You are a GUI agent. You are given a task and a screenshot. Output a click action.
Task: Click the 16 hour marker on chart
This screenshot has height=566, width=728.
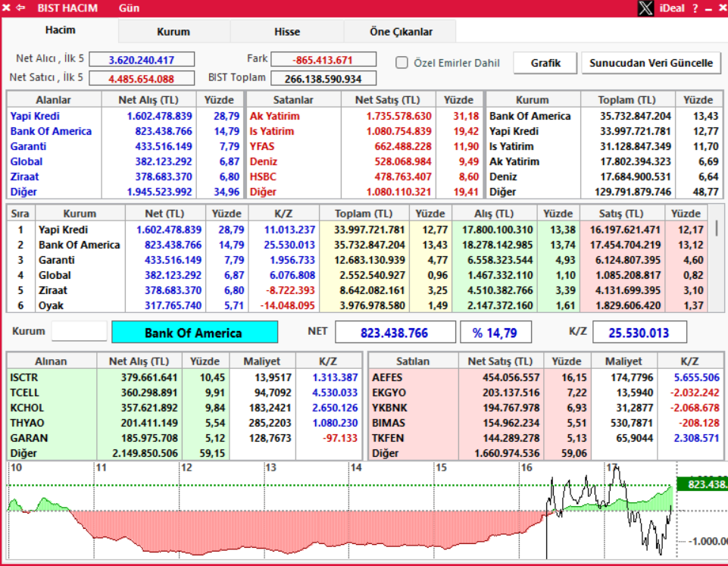click(x=526, y=467)
